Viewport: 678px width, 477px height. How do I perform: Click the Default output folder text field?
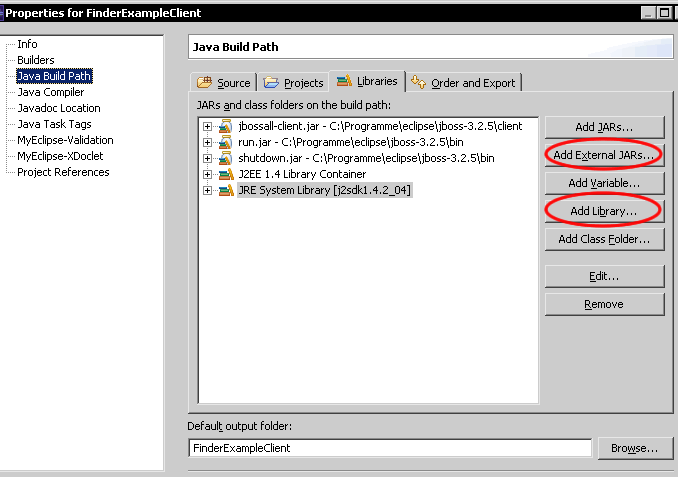click(389, 448)
